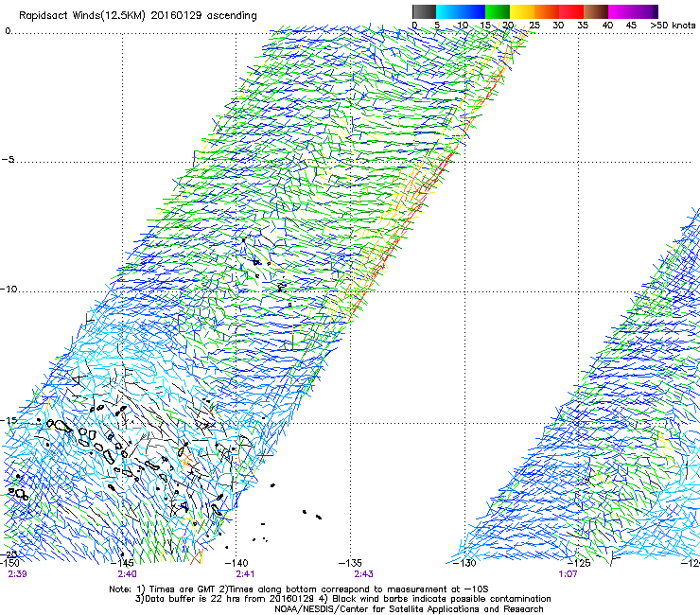
Task: Click the '2:43' pass time label
Action: [x=363, y=574]
